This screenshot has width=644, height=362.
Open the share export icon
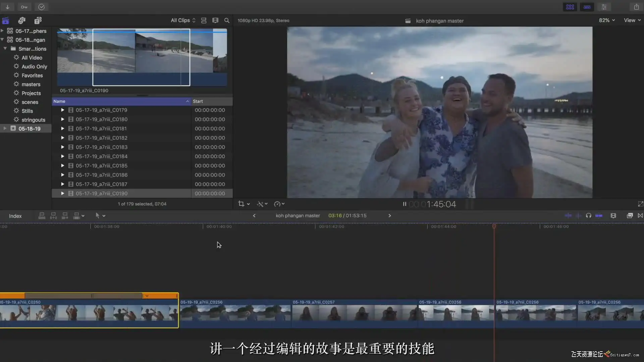pyautogui.click(x=636, y=7)
